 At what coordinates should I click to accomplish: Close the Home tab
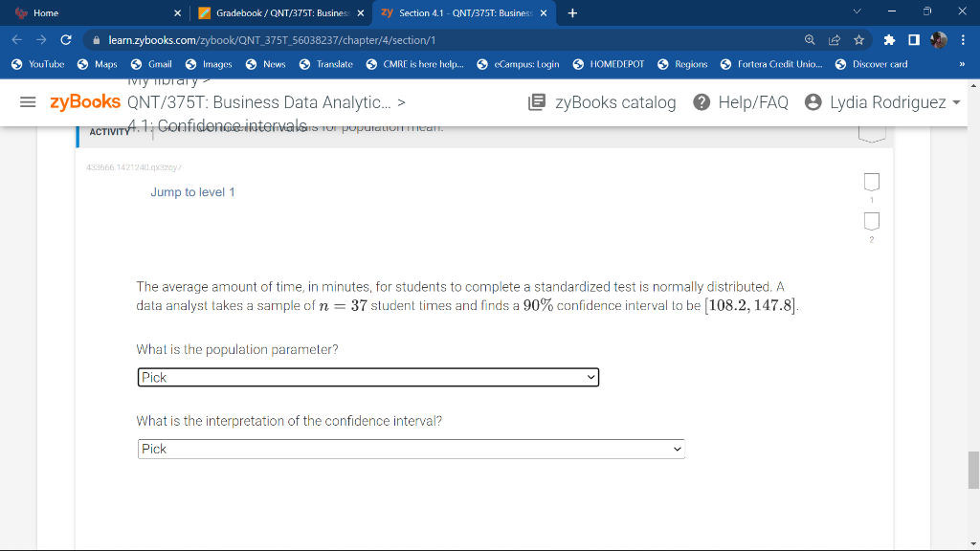tap(177, 13)
